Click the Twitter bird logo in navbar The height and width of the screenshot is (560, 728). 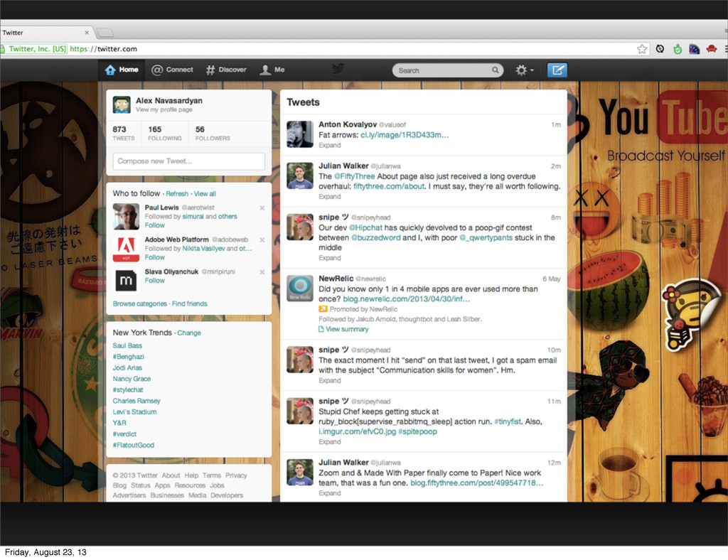tap(338, 69)
